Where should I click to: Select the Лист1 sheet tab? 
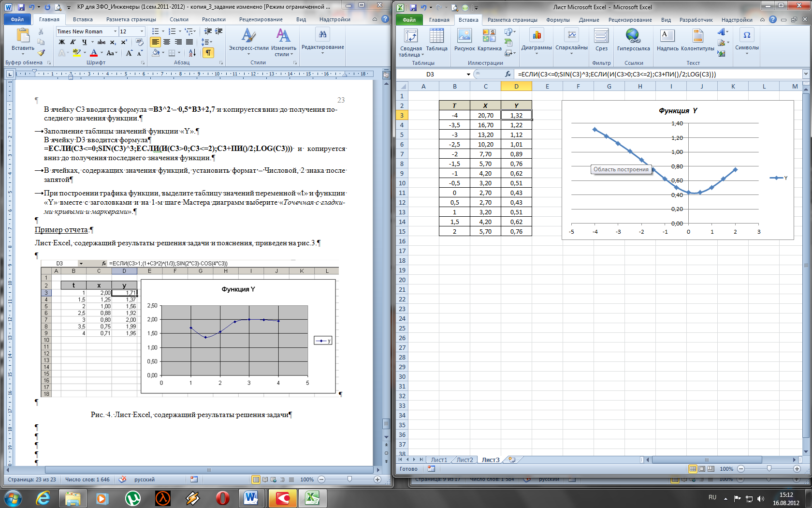[x=439, y=460]
